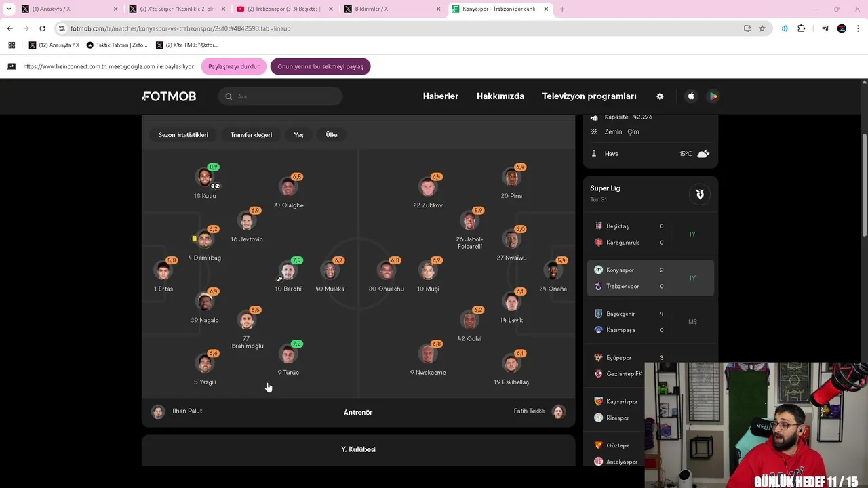Click coach Ilhan Palut's photo
The image size is (868, 488).
(158, 411)
